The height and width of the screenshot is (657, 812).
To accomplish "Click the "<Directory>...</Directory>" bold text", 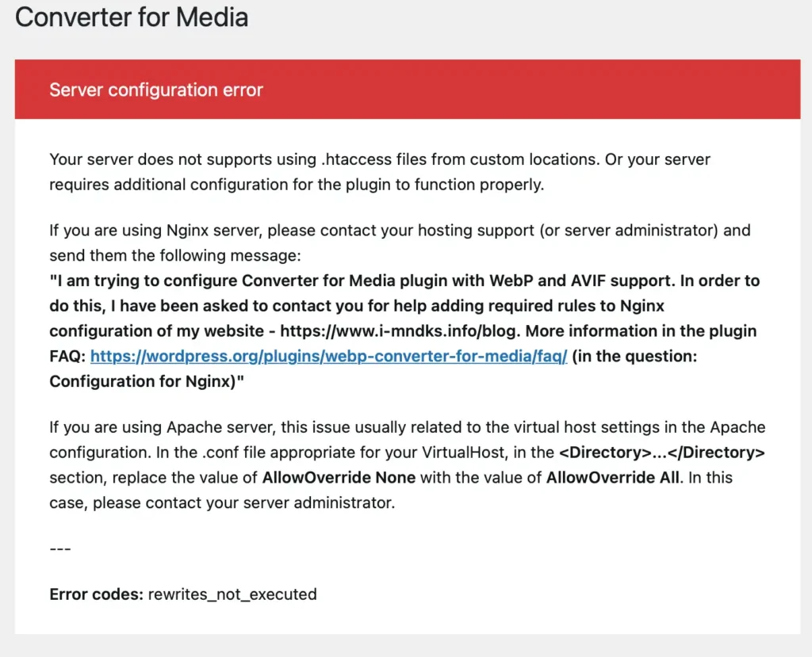I will (x=661, y=453).
